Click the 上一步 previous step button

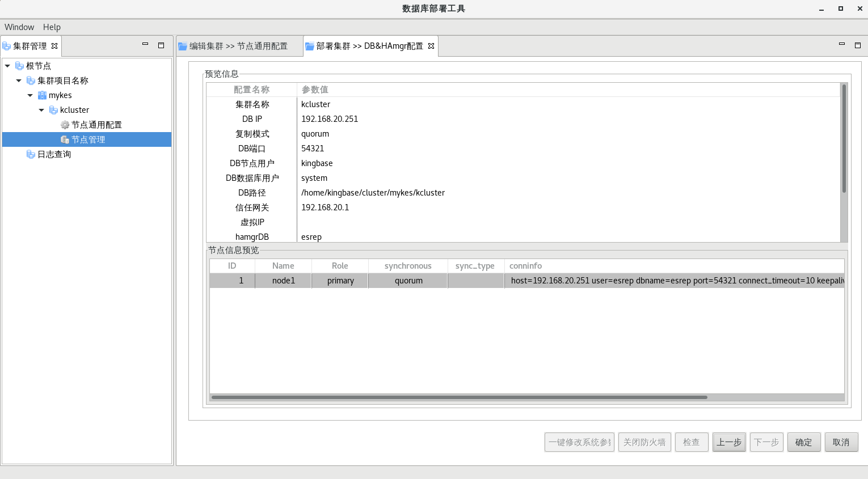729,442
